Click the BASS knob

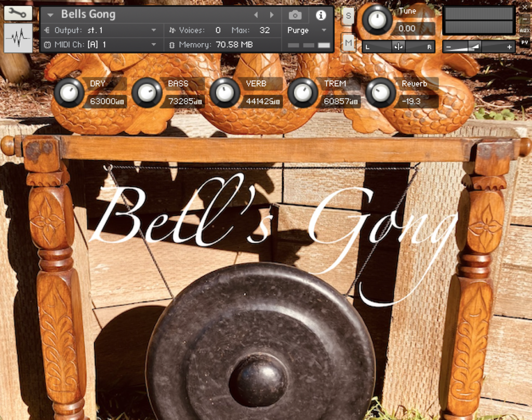point(147,93)
